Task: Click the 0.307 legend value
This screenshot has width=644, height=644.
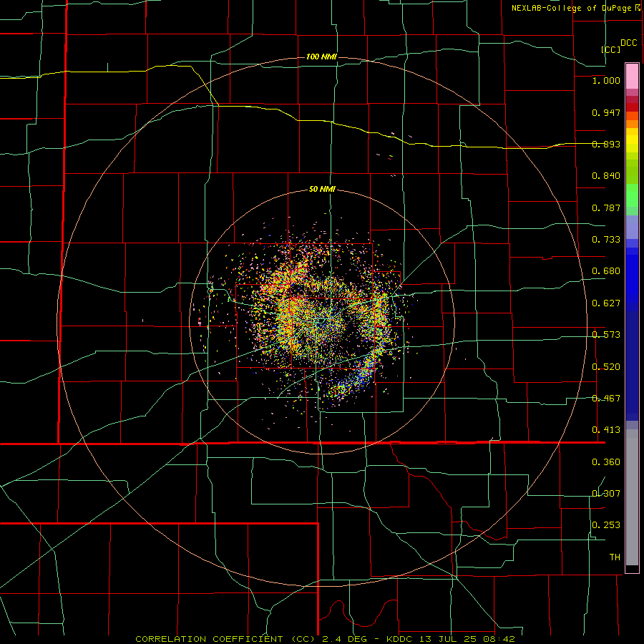Action: tap(606, 494)
